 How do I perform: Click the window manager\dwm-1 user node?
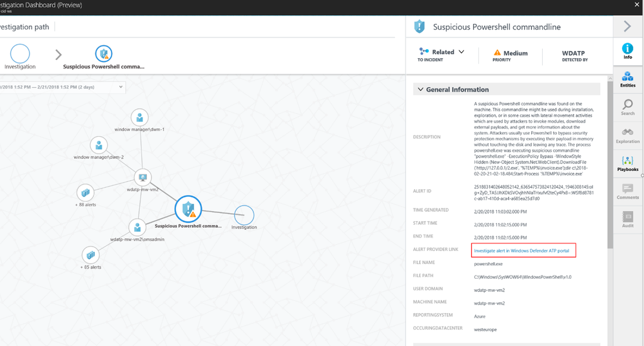(x=140, y=117)
